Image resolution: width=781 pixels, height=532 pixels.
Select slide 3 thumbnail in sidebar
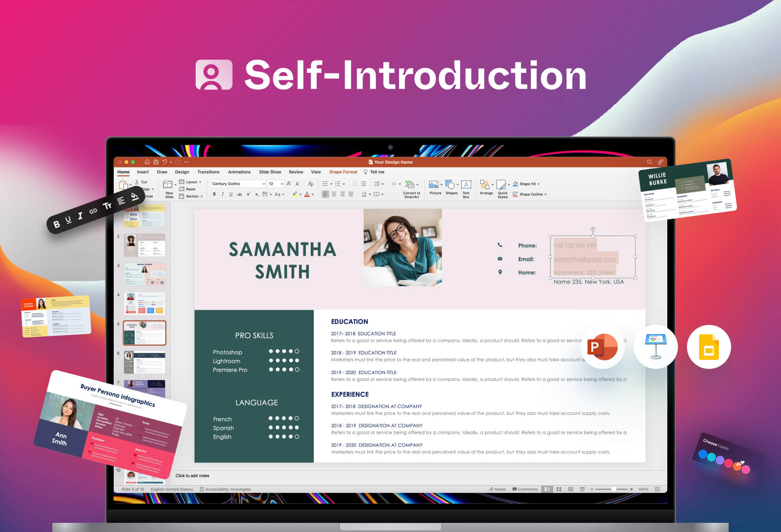[145, 274]
